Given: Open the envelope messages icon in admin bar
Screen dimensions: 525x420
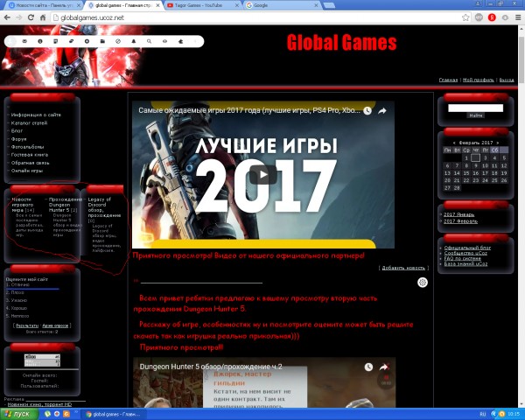Looking at the screenshot, I should (24, 41).
